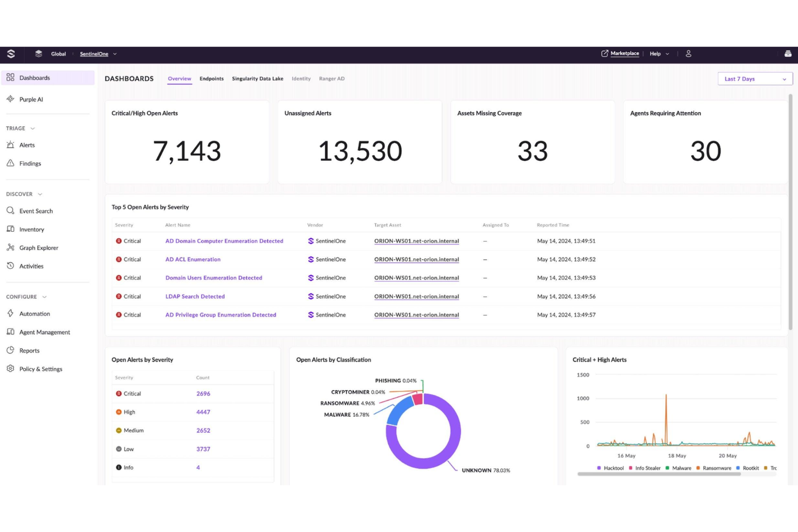
Task: Open the Inventory view
Action: tap(32, 229)
